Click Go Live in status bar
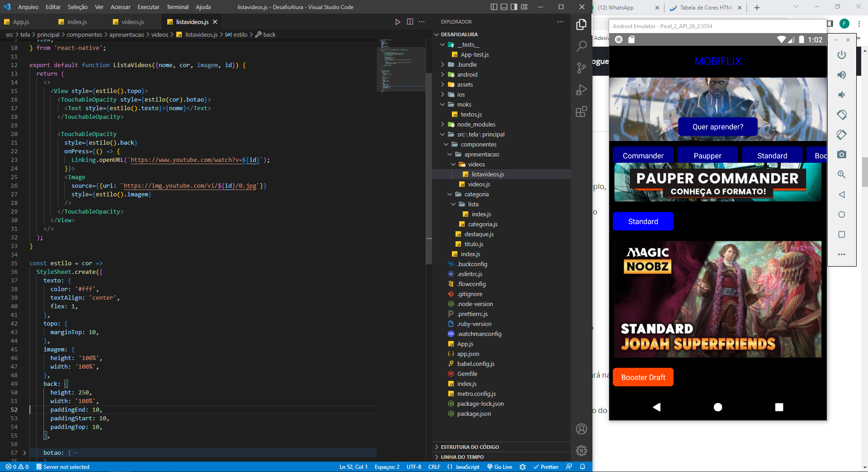Image resolution: width=868 pixels, height=472 pixels. (x=499, y=467)
